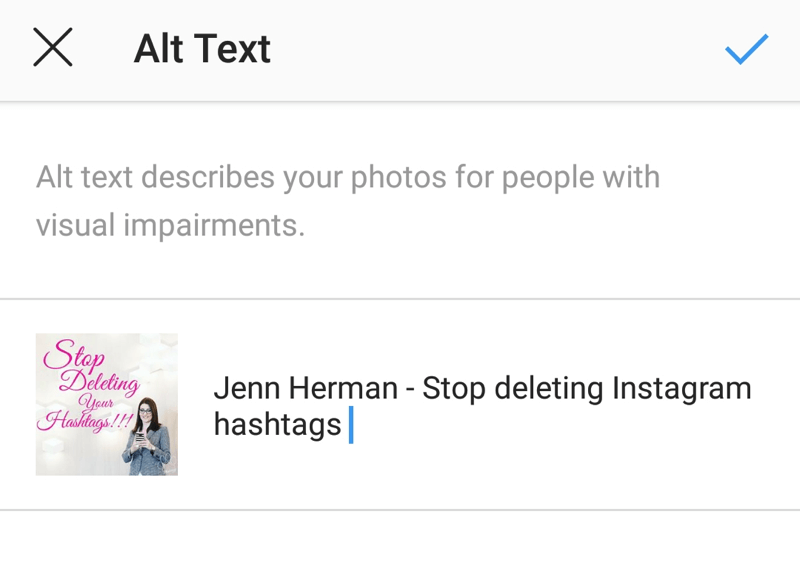Place cursor at the dash after "Herman"
Image resolution: width=800 pixels, height=569 pixels.
point(410,389)
